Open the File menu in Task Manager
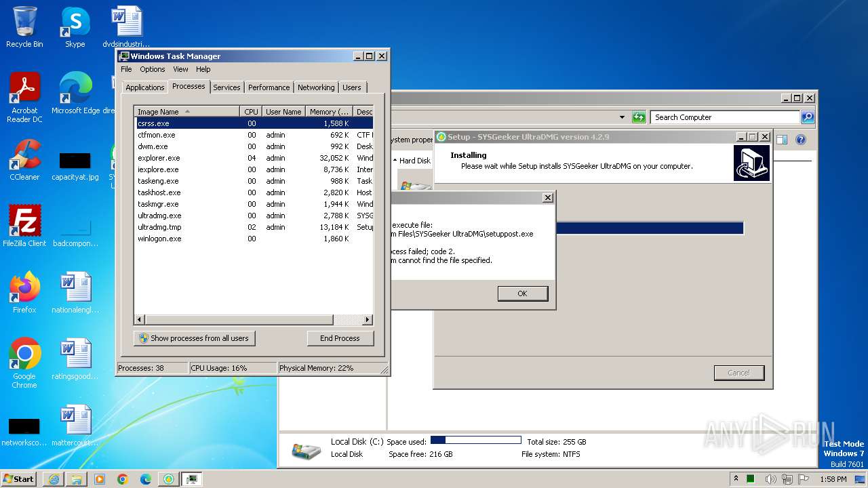Image resolution: width=868 pixels, height=488 pixels. [126, 69]
